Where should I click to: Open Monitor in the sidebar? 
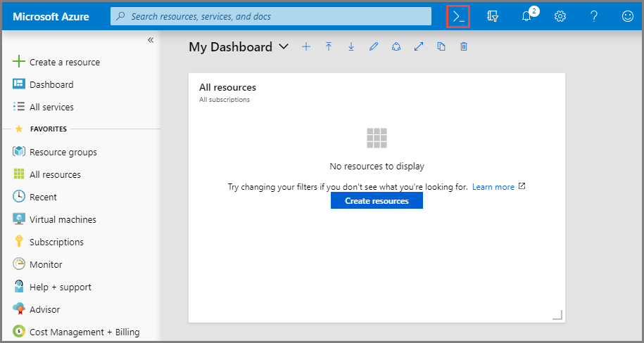pyautogui.click(x=46, y=265)
